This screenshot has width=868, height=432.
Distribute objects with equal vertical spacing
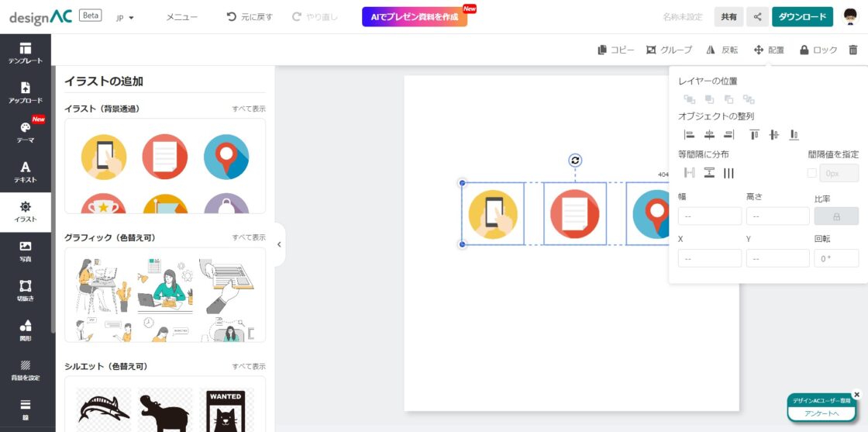pos(708,173)
